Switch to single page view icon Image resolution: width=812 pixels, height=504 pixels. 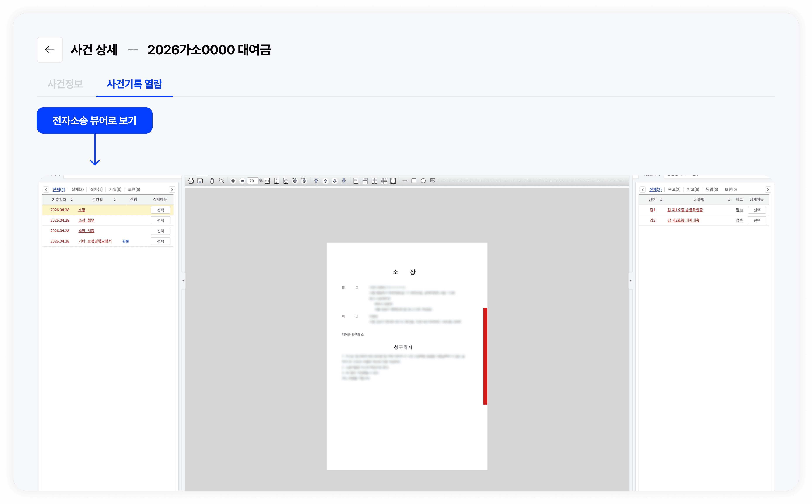coord(356,181)
